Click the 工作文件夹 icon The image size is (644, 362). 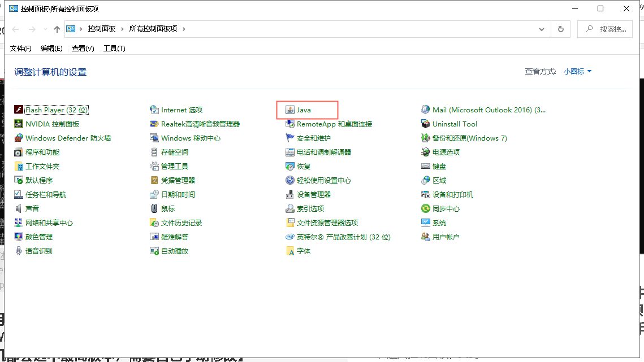click(19, 166)
